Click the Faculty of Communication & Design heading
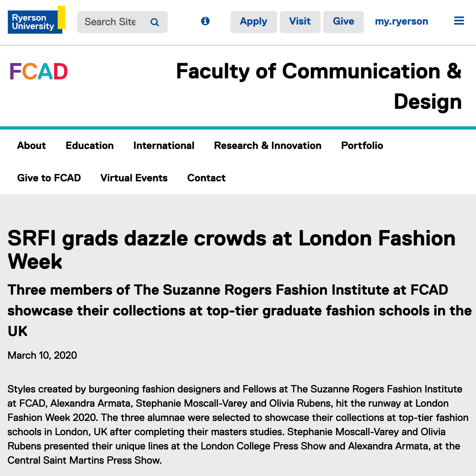This screenshot has height=476, width=476. pos(319,86)
